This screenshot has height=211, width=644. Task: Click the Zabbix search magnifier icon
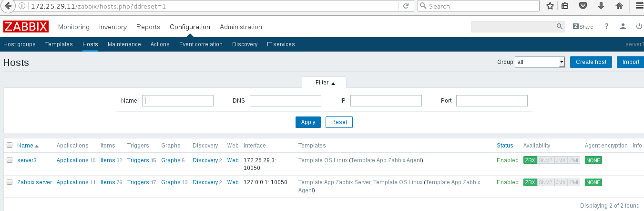tap(560, 27)
